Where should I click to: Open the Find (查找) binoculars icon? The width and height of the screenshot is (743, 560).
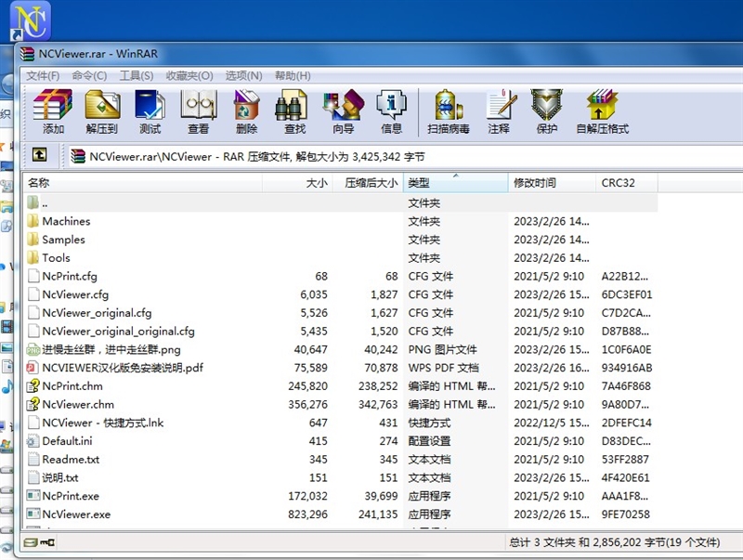294,111
